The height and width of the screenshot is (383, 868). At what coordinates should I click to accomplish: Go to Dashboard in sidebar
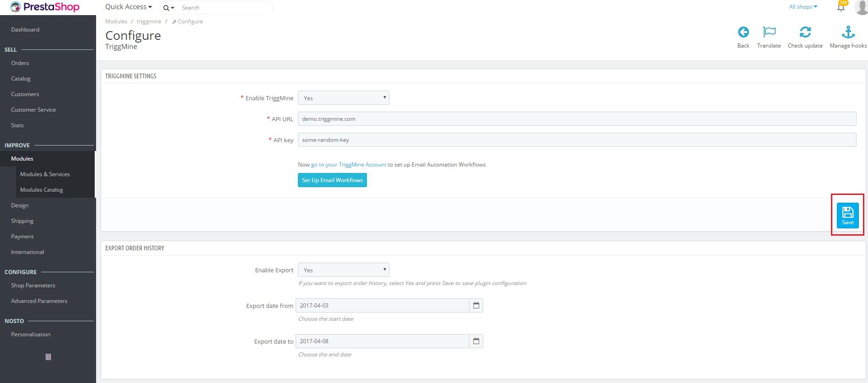25,30
